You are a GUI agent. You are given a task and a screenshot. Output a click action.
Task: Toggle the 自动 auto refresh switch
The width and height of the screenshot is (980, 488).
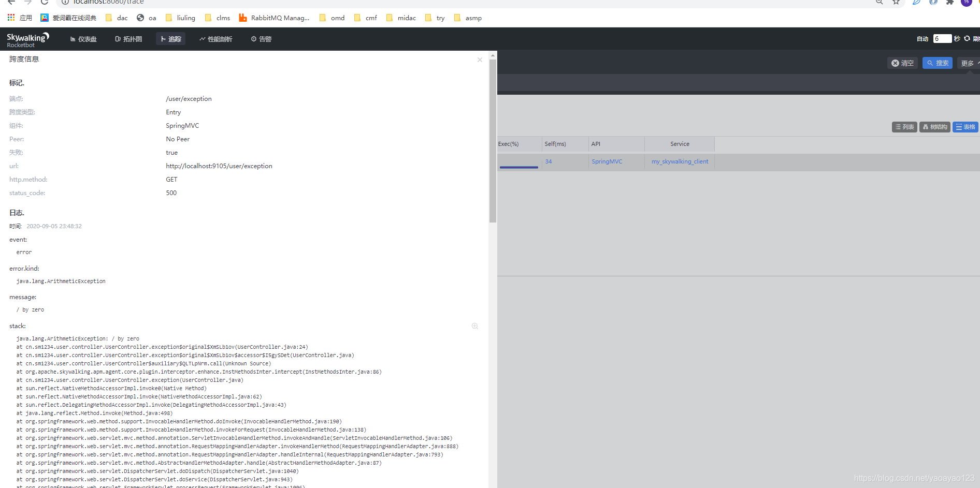pos(922,39)
